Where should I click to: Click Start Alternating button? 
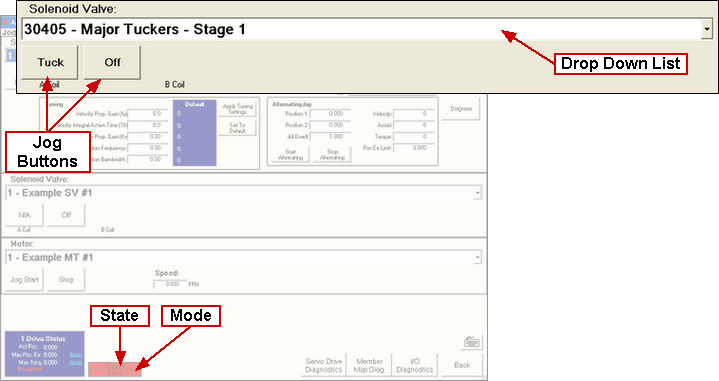click(x=290, y=155)
